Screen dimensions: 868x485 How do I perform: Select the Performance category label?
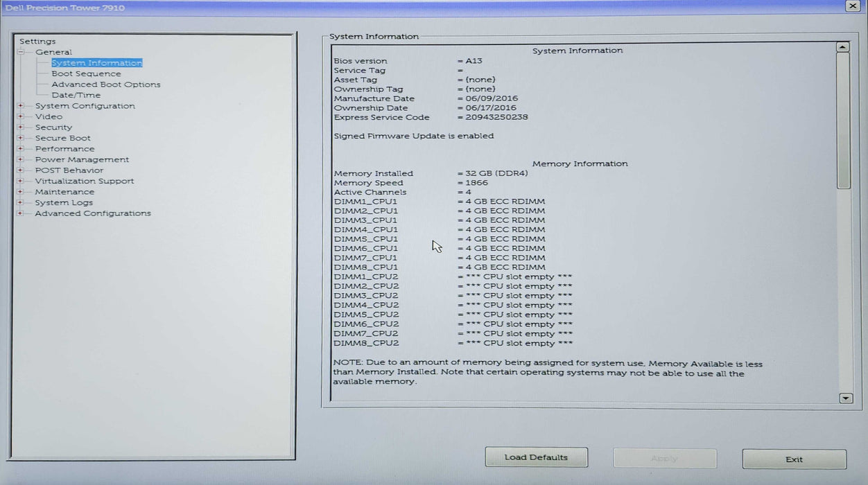tap(65, 149)
